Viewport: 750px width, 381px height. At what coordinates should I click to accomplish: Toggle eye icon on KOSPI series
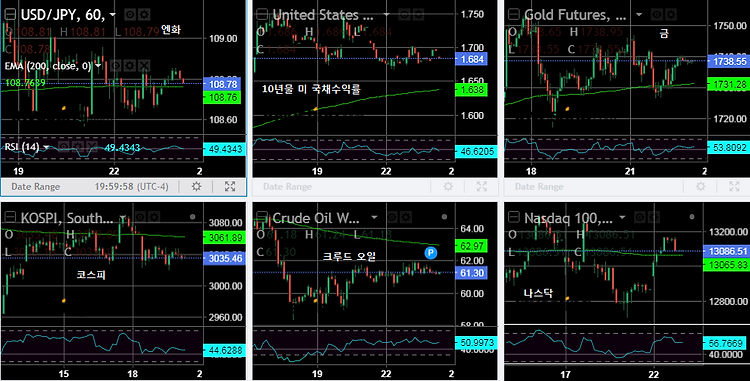tap(141, 218)
